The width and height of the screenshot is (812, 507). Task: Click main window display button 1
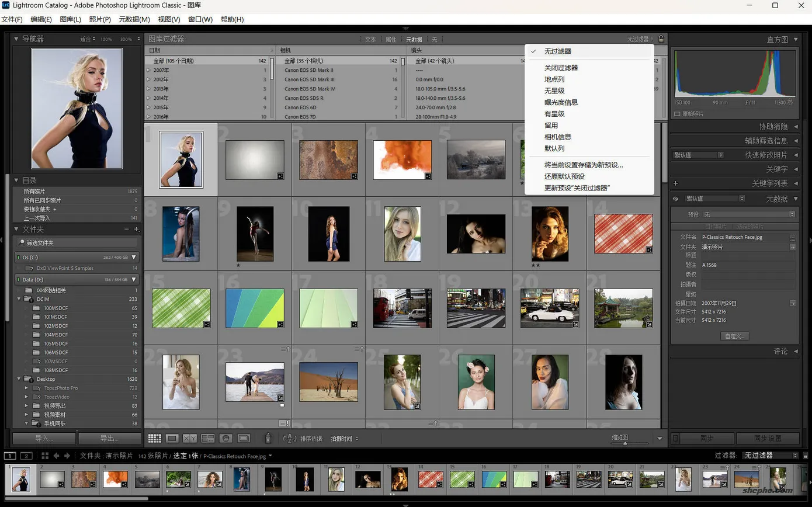(10, 456)
